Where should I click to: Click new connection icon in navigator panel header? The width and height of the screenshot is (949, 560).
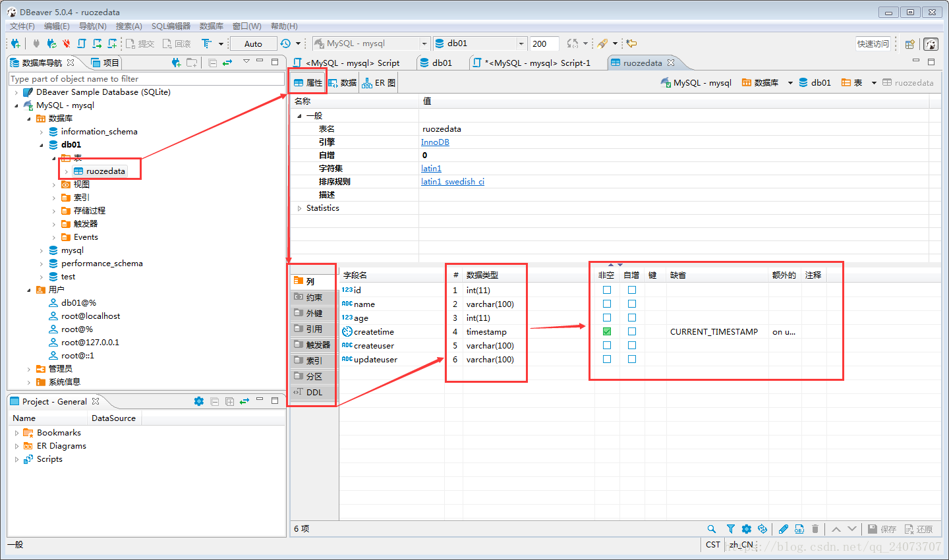pyautogui.click(x=176, y=63)
